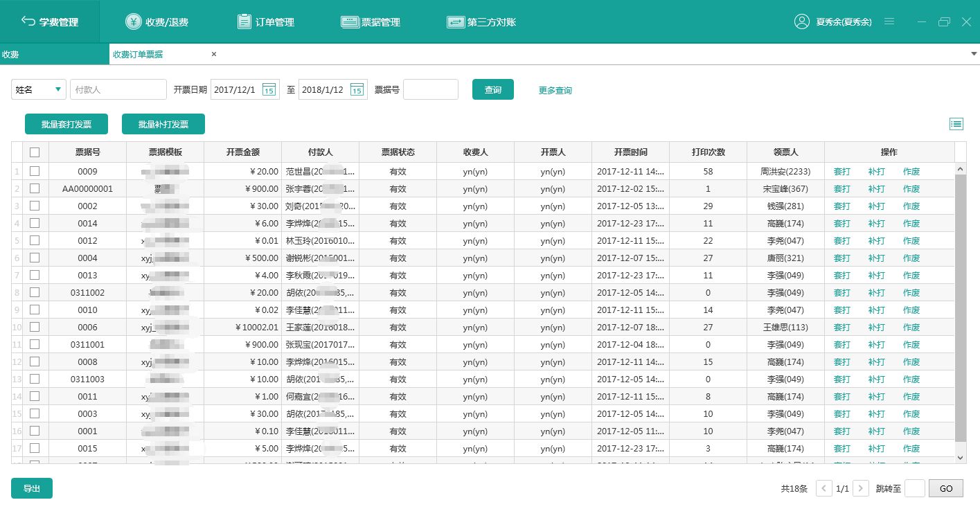Select the 收费订单票据 tab
The width and height of the screenshot is (980, 518).
click(138, 54)
